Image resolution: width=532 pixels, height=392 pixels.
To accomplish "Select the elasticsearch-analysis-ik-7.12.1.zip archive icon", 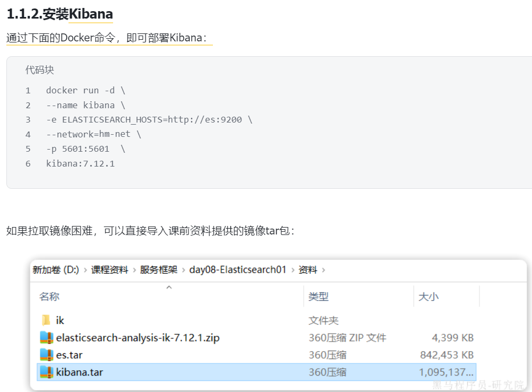I will tap(47, 337).
